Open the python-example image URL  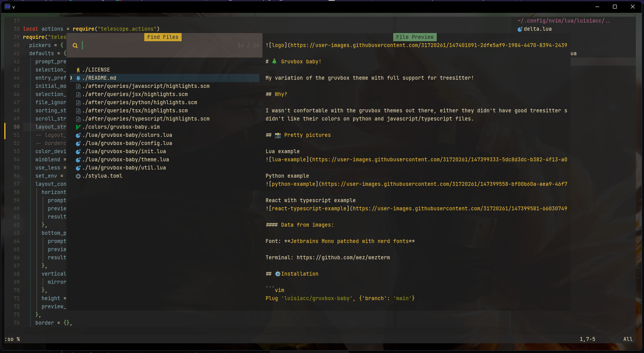pyautogui.click(x=444, y=184)
